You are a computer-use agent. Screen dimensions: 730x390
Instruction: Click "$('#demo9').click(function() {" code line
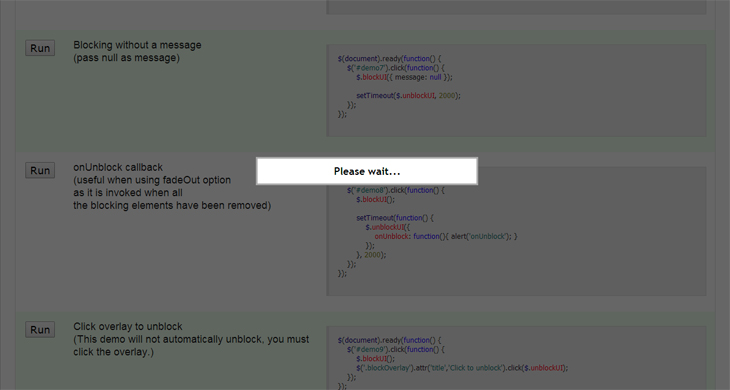(396, 349)
